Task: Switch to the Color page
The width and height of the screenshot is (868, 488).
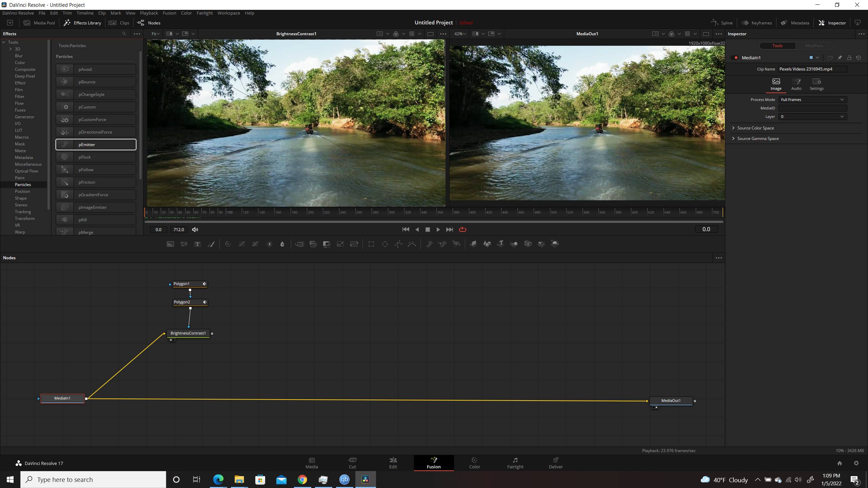Action: coord(474,463)
